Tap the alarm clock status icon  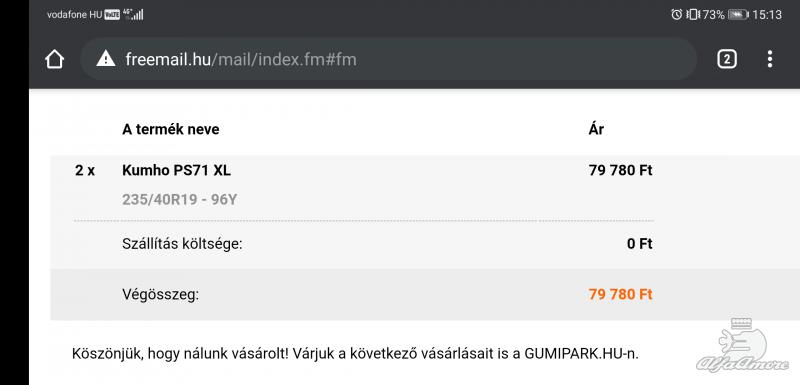[677, 14]
